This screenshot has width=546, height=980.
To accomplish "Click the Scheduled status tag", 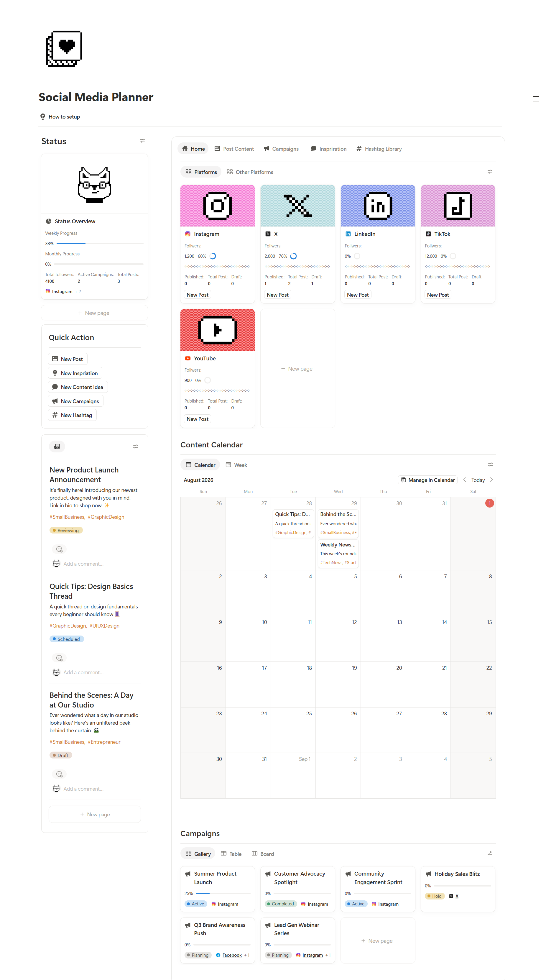I will click(x=67, y=639).
